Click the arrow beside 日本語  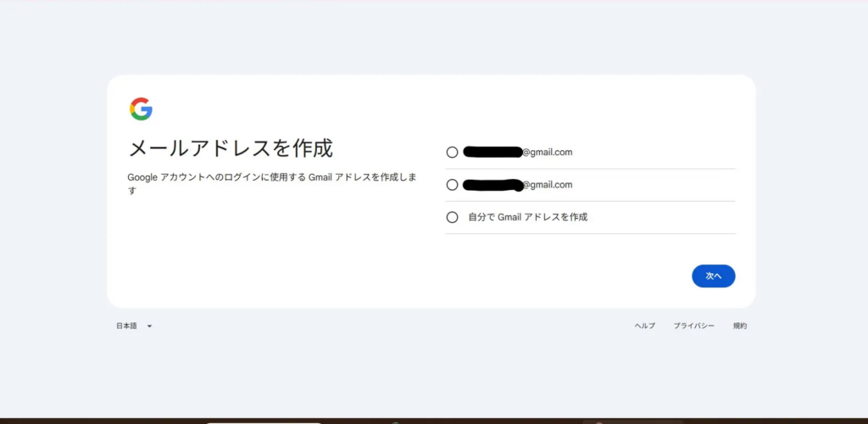[x=149, y=326]
